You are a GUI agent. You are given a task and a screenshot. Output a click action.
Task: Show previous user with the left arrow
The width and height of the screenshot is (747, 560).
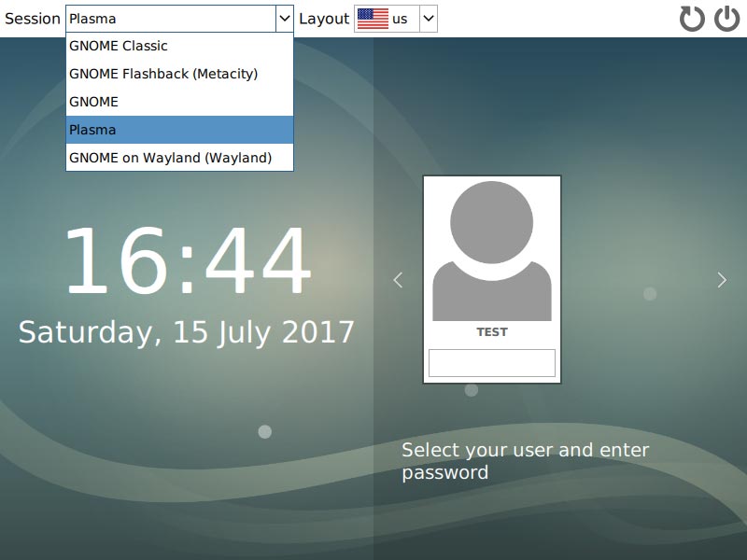[399, 280]
